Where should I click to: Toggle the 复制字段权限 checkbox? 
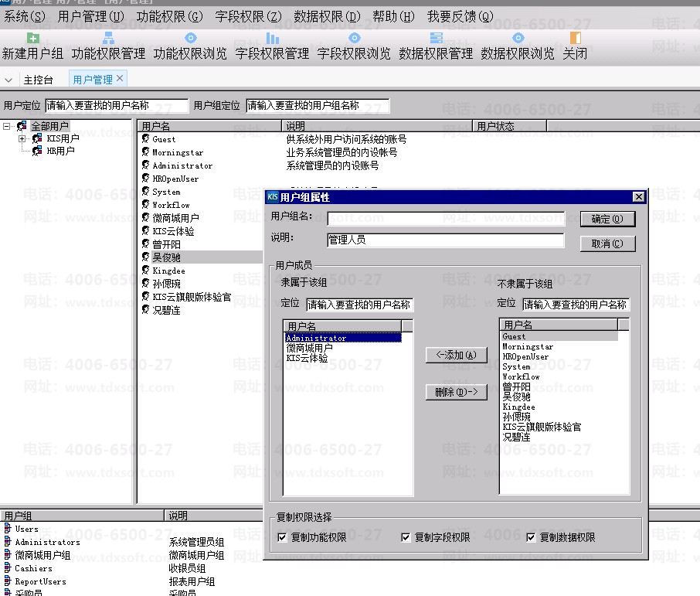coord(406,537)
